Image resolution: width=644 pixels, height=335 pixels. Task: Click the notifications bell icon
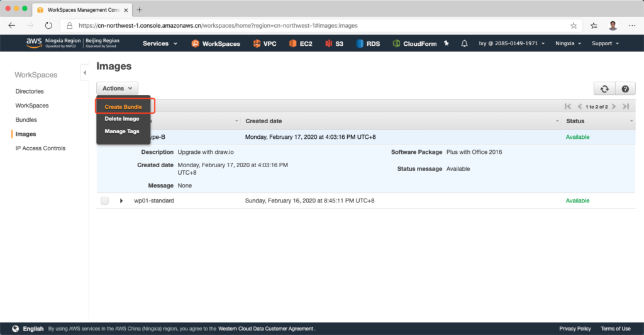tap(464, 43)
